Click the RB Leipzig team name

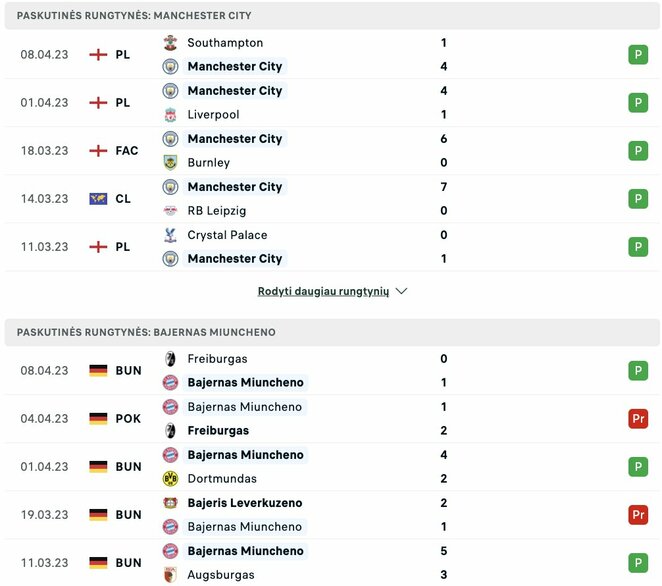(x=217, y=211)
